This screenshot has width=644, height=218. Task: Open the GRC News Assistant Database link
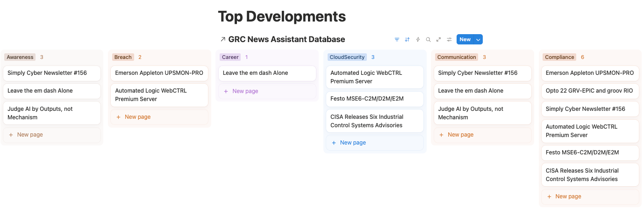click(x=286, y=39)
